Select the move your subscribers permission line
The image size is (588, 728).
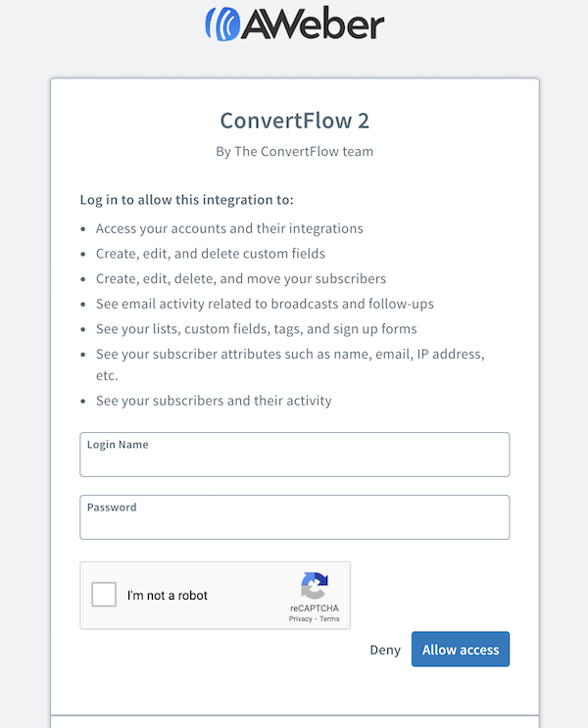coord(240,278)
